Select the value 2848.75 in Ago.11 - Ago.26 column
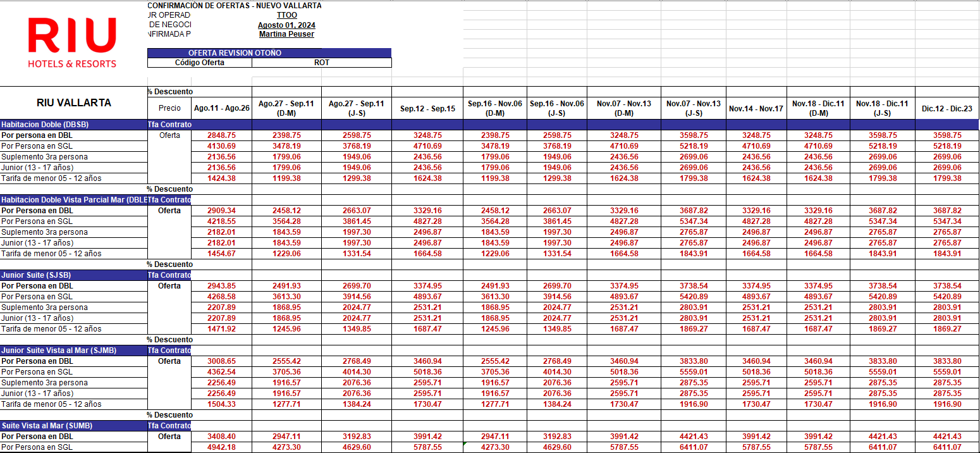 [x=221, y=135]
